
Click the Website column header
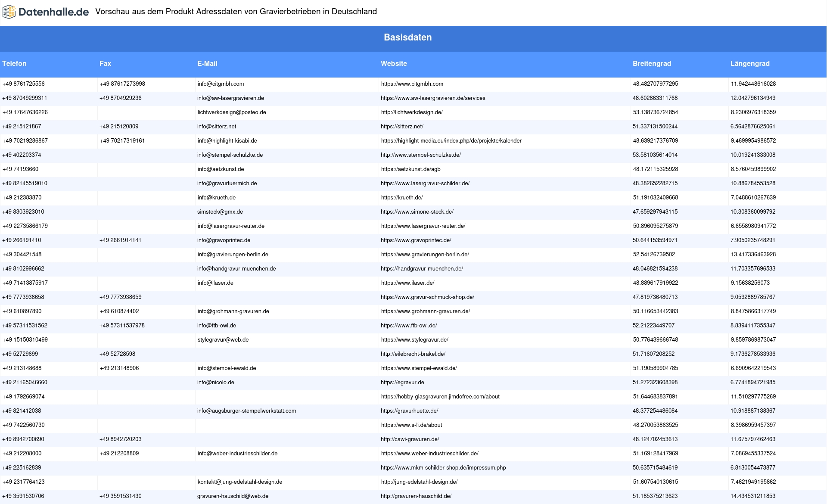[394, 63]
